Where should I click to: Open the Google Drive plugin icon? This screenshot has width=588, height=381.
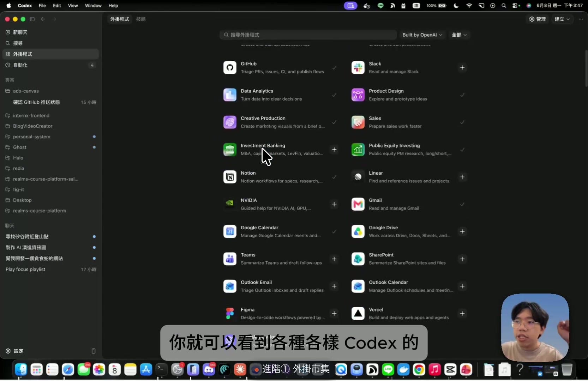358,231
